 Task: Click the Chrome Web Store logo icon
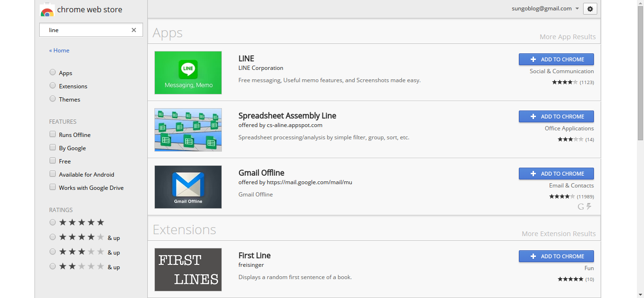[46, 9]
